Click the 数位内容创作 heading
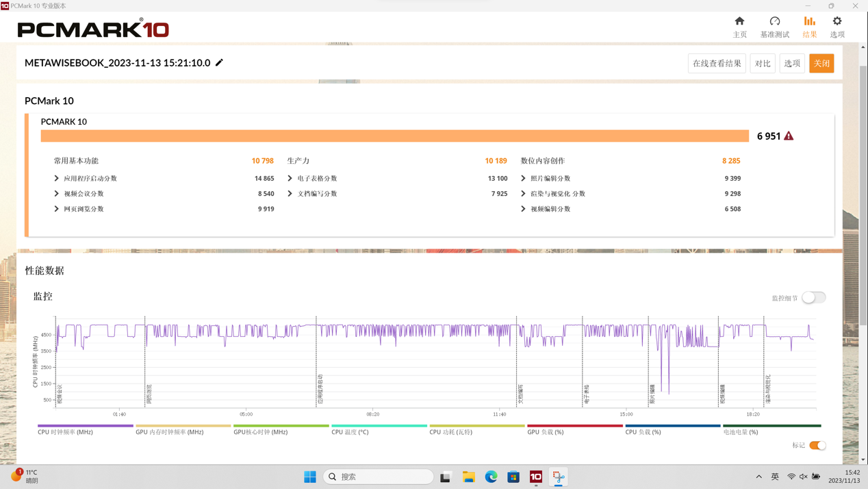Image resolution: width=868 pixels, height=489 pixels. (x=543, y=161)
